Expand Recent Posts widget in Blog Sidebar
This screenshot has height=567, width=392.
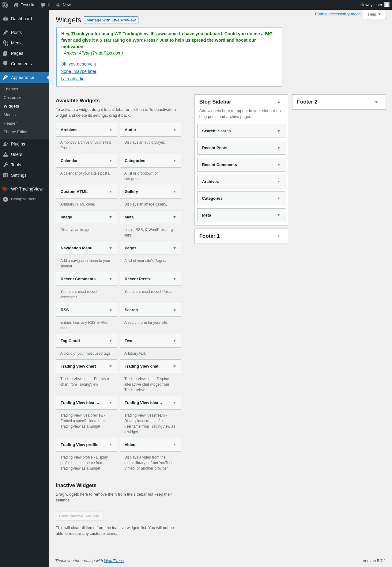pyautogui.click(x=279, y=148)
